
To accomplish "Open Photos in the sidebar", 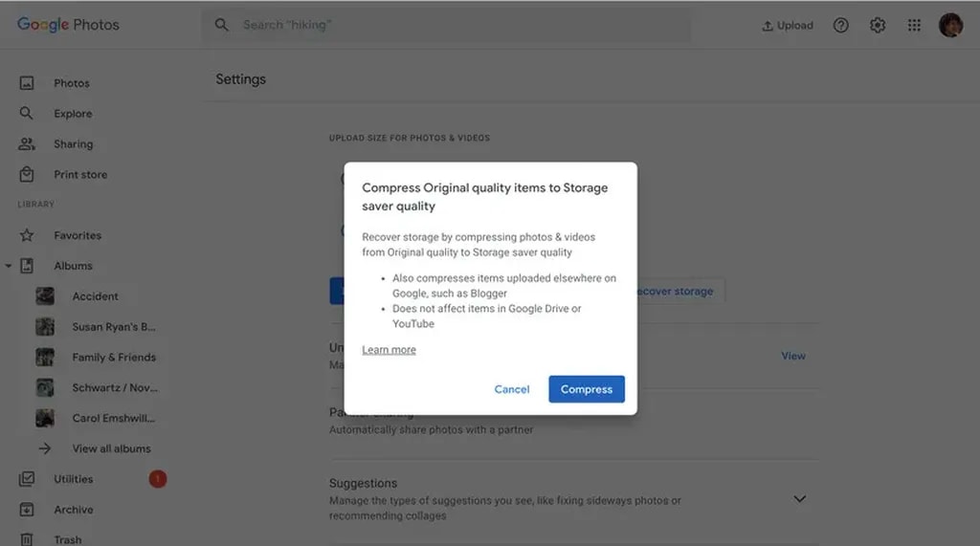I will click(x=71, y=83).
